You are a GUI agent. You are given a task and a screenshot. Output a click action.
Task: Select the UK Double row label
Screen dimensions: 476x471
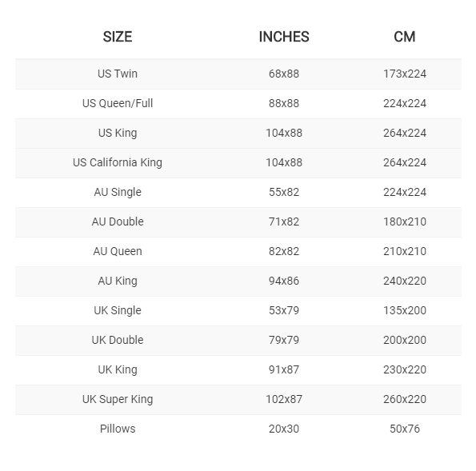pyautogui.click(x=118, y=340)
